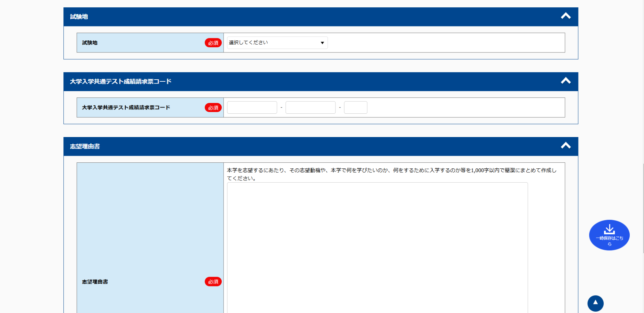Click the 必須 badge beside 志望理由書 label
This screenshot has width=644, height=313.
(213, 282)
